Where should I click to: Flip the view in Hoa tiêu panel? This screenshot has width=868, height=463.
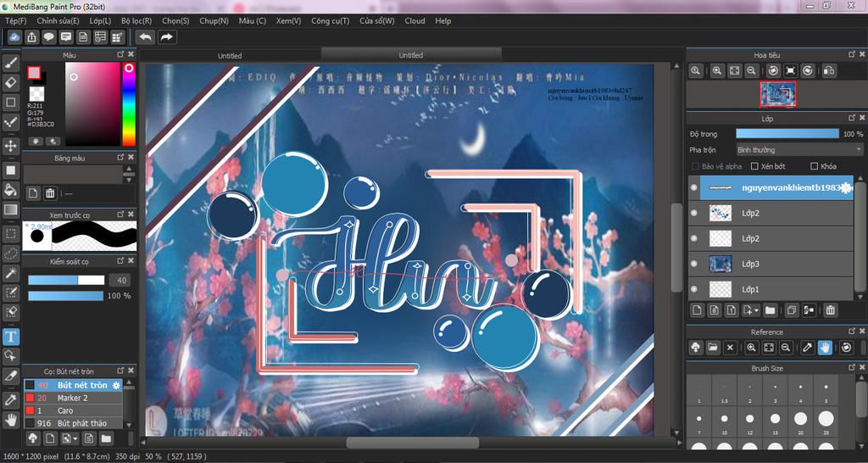829,70
